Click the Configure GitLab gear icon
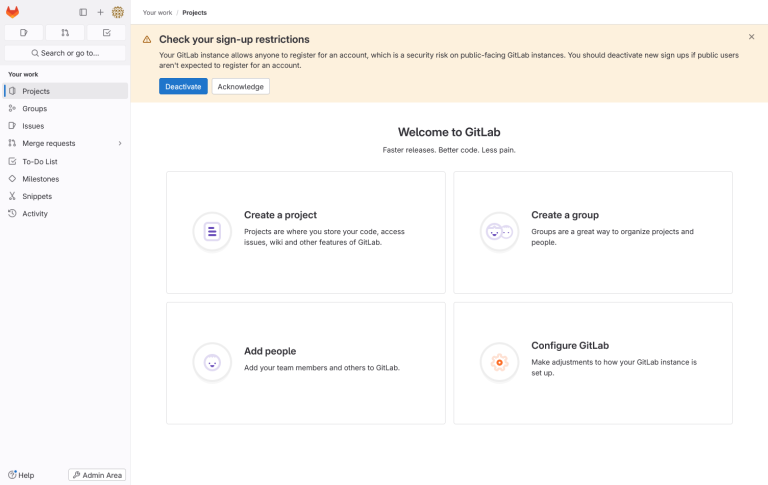Image resolution: width=768 pixels, height=485 pixels. click(499, 363)
